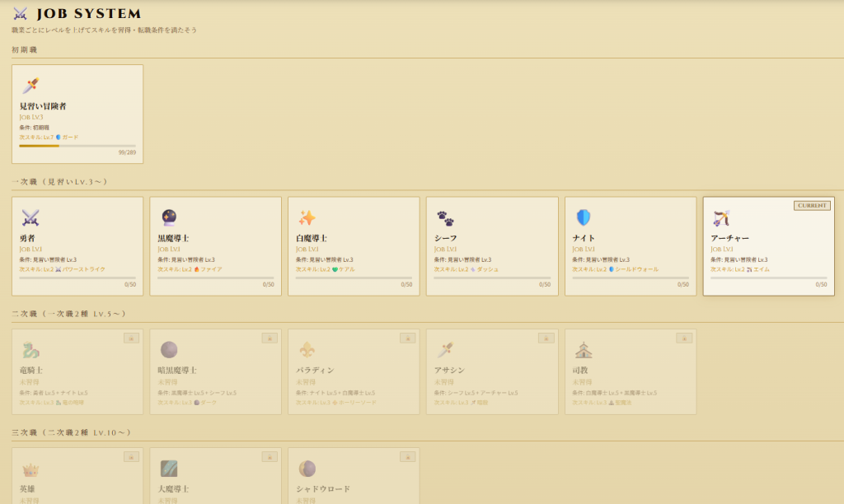Select the dragon icon for 竜騎士
The height and width of the screenshot is (504, 844).
click(30, 349)
